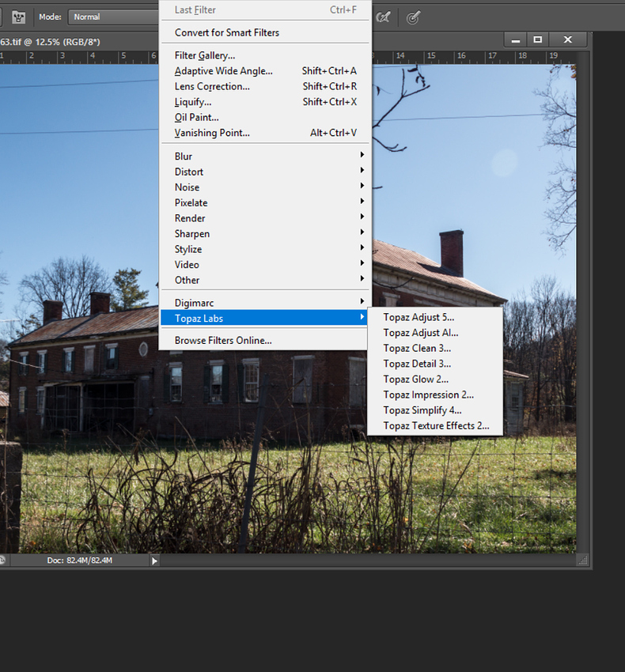Open the brush panel toggle icon

point(18,17)
